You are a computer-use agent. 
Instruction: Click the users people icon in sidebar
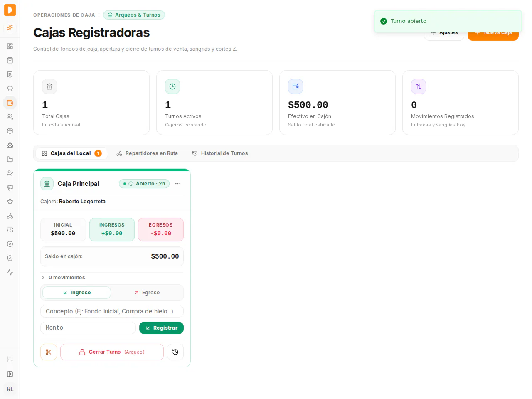[10, 117]
